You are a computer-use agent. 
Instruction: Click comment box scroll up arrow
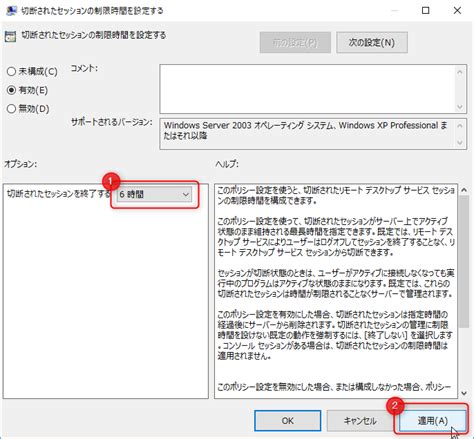tap(460, 72)
